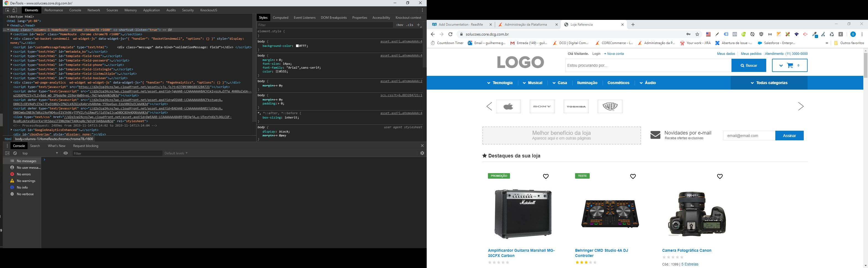Switch to the Network panel tab
Viewport: 868px width, 268px height.
click(x=94, y=10)
